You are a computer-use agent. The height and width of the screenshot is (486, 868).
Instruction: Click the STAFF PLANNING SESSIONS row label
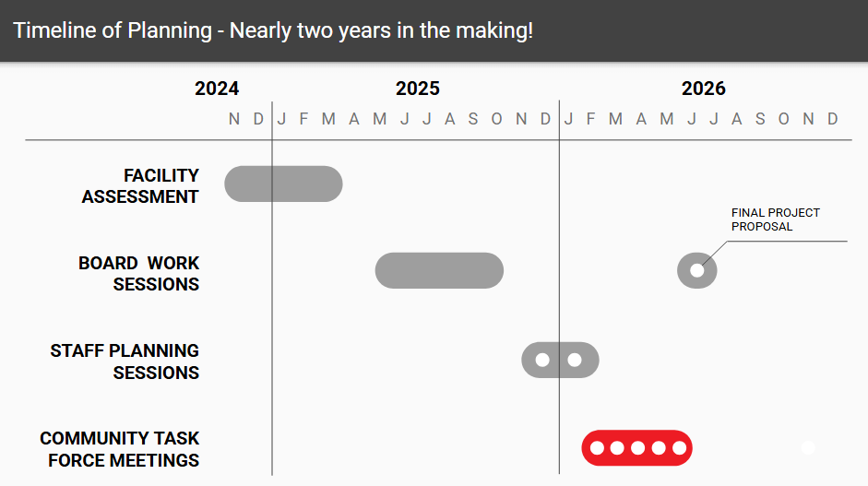click(125, 362)
